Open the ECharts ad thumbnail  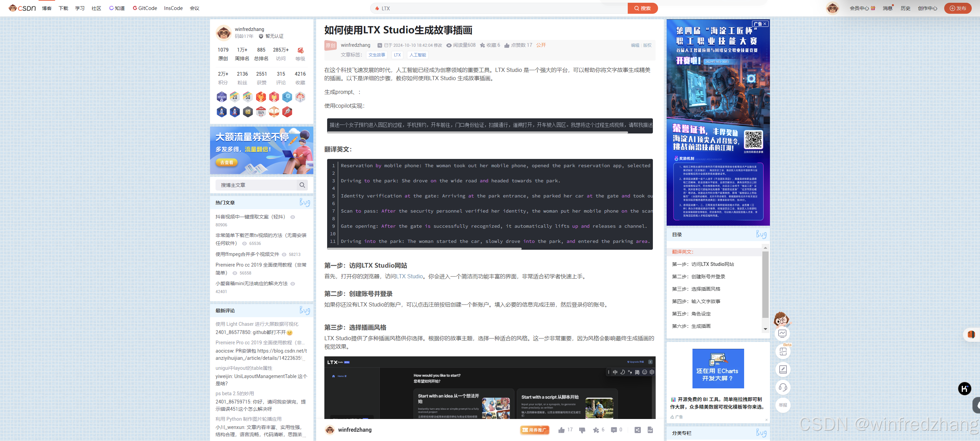click(718, 368)
